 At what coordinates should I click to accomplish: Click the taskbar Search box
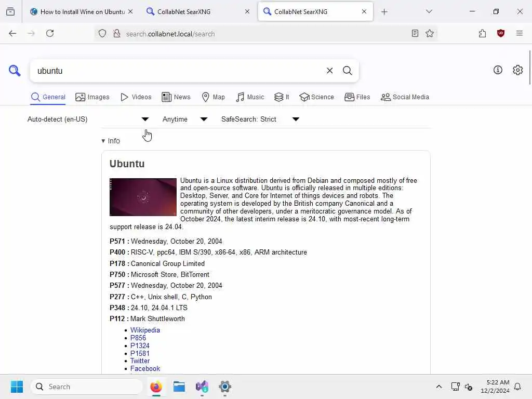(87, 387)
